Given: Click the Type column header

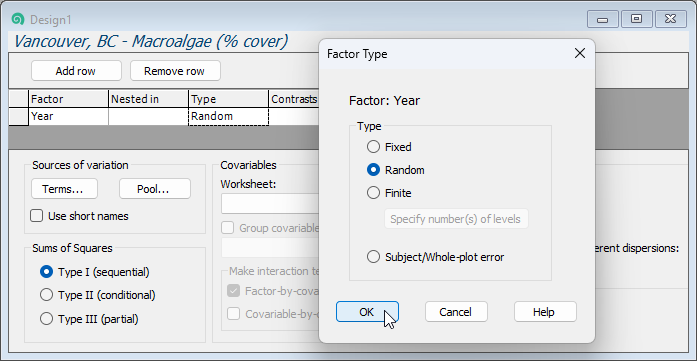Looking at the screenshot, I should pyautogui.click(x=228, y=99).
